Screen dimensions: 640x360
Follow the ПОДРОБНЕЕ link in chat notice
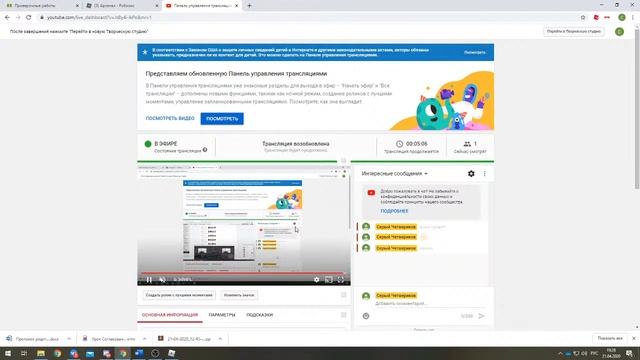[394, 211]
